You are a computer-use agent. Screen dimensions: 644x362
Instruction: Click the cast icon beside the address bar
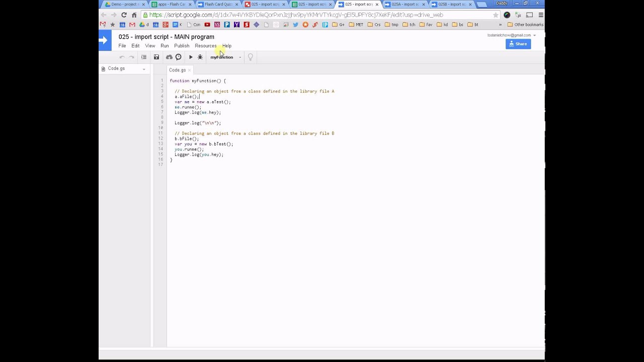point(529,15)
